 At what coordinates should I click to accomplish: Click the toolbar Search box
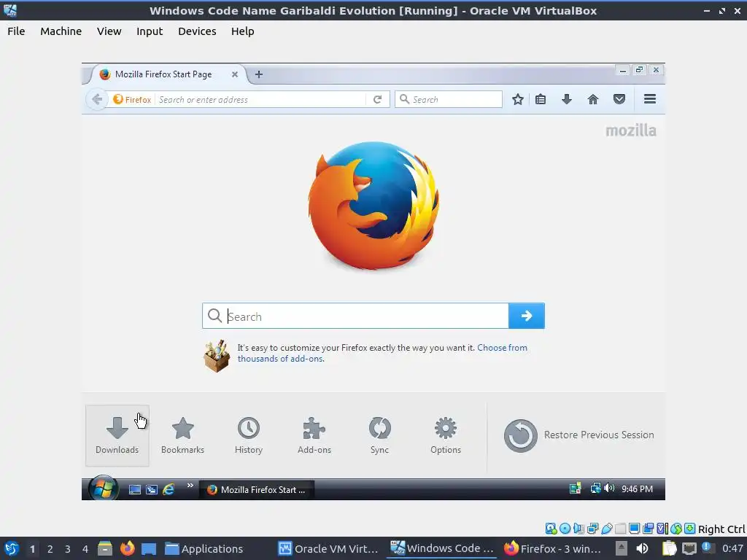[449, 99]
